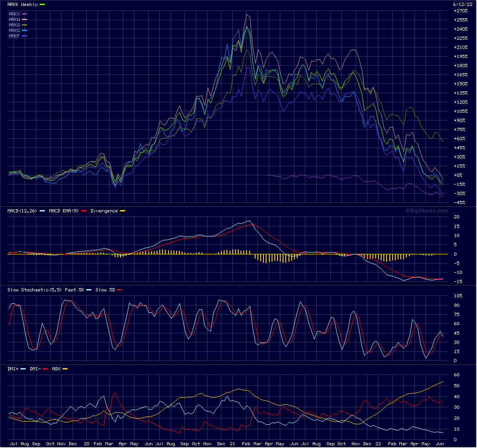This screenshot has height=448, width=477.
Task: Select the ARKX legend label
Action: pos(14,14)
